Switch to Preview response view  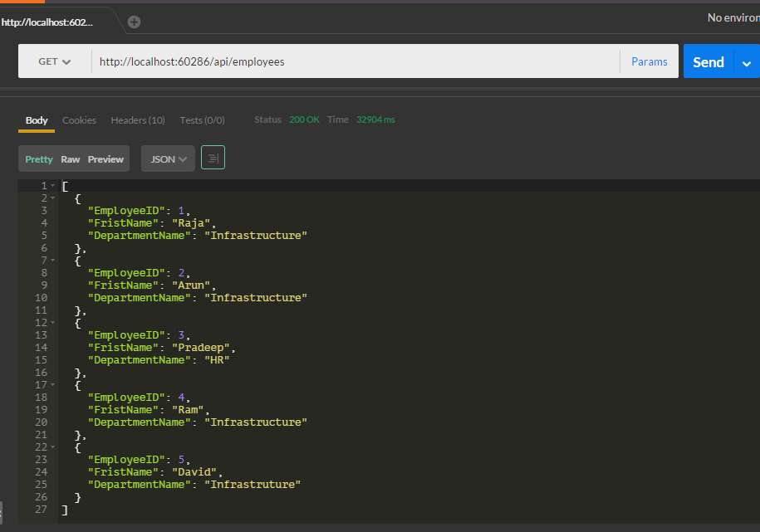pos(105,159)
